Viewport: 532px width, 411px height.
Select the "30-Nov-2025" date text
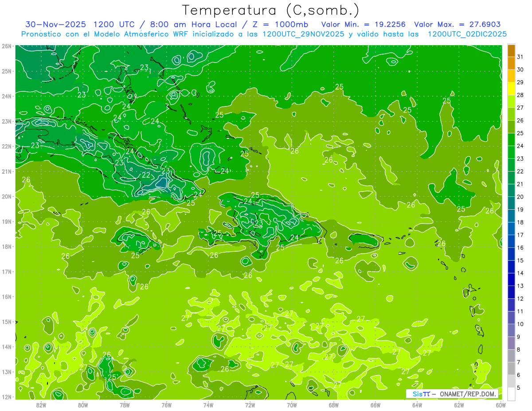click(x=56, y=24)
